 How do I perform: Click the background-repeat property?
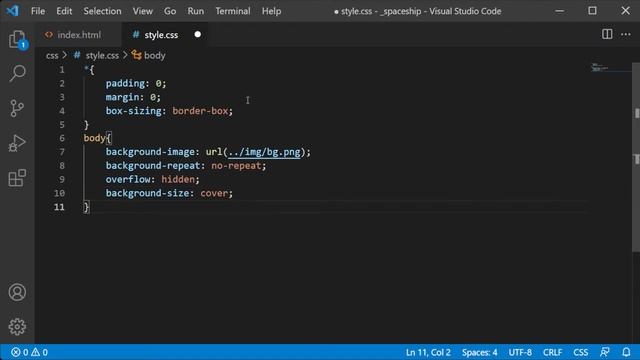[153, 165]
